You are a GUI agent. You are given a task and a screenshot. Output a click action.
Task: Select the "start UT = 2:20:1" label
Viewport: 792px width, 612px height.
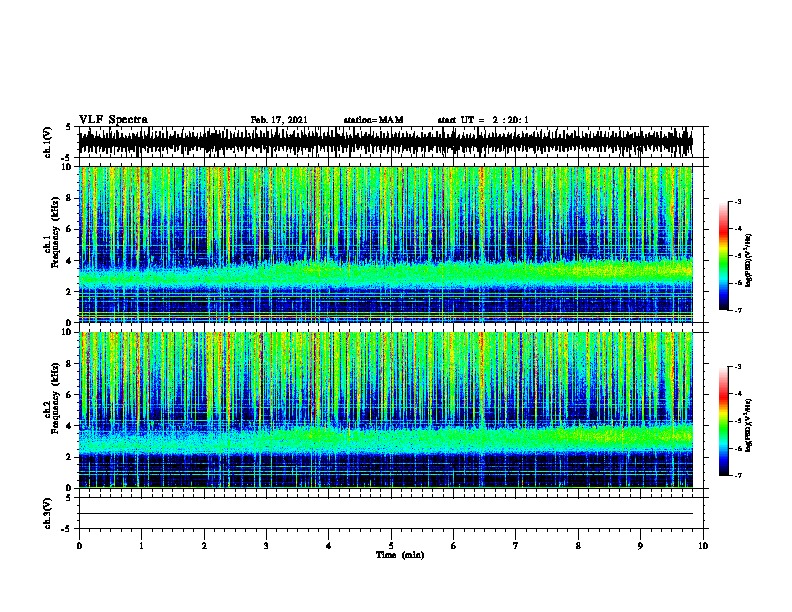483,120
